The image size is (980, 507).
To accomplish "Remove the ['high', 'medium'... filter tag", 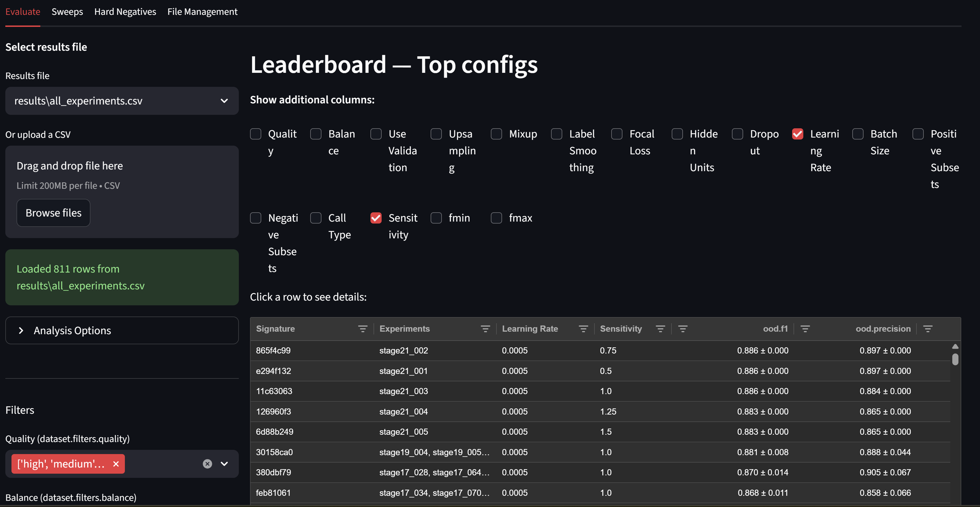I will [x=116, y=464].
